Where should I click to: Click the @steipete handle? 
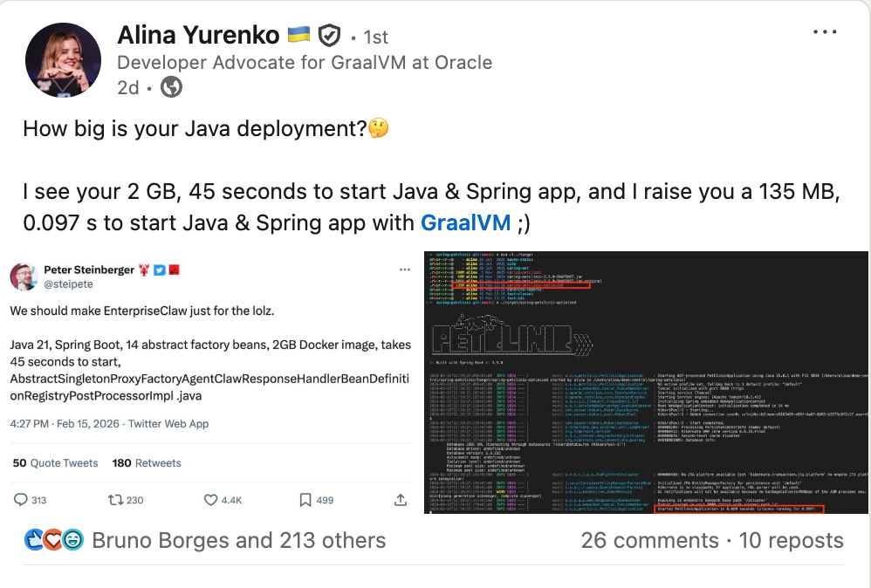pos(68,284)
